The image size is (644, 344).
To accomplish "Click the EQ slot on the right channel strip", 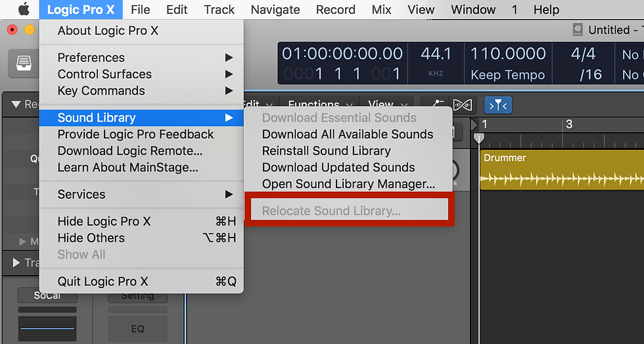I will tap(137, 329).
